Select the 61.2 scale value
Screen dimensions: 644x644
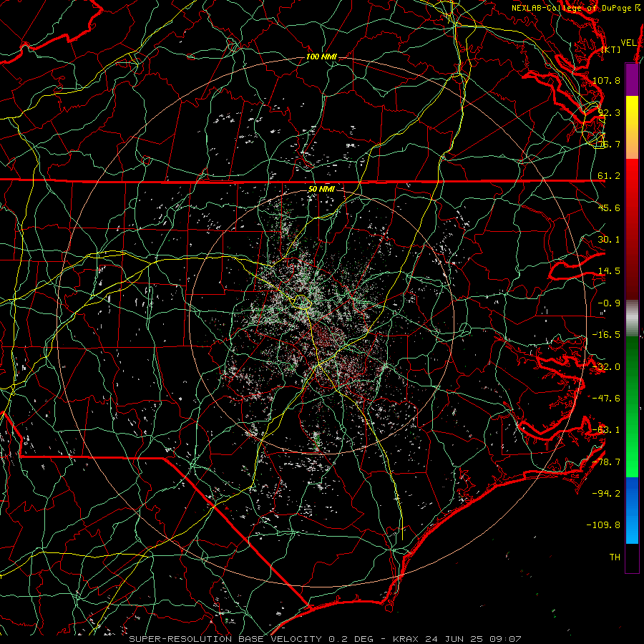tap(609, 176)
